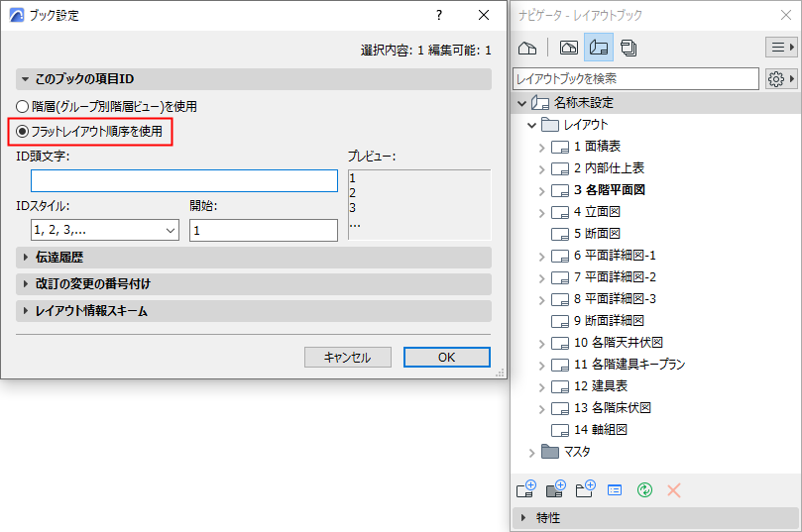Screen dimensions: 802x532
Task: Select 4 立面図 layout
Action: (x=598, y=212)
